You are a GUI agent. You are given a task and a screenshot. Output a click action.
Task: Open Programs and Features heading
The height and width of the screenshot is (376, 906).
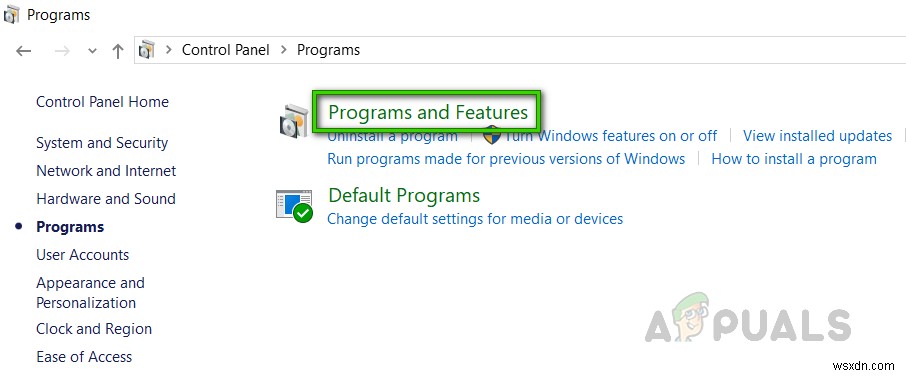click(x=428, y=112)
